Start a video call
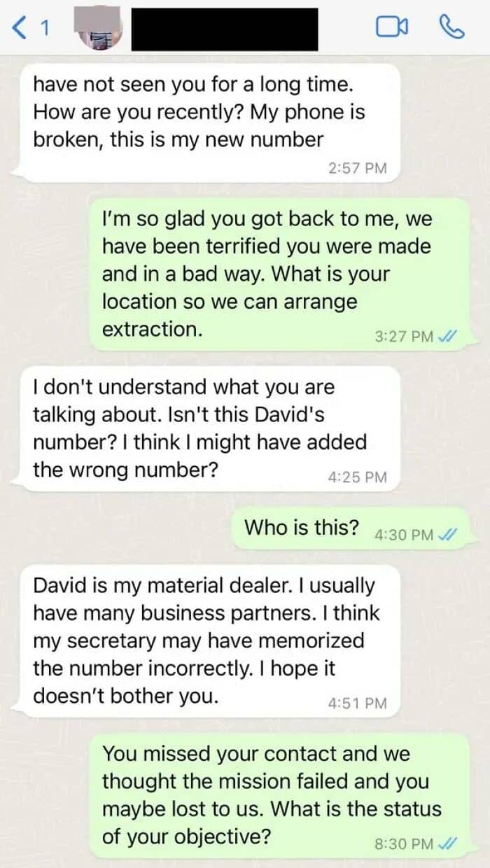The image size is (490, 868). coord(392,27)
